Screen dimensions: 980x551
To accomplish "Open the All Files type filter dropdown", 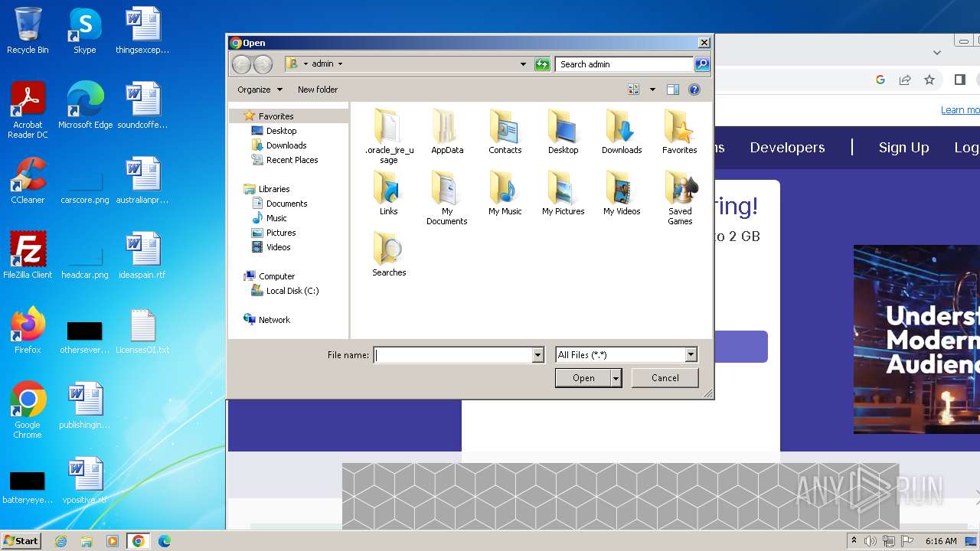I will [x=691, y=355].
